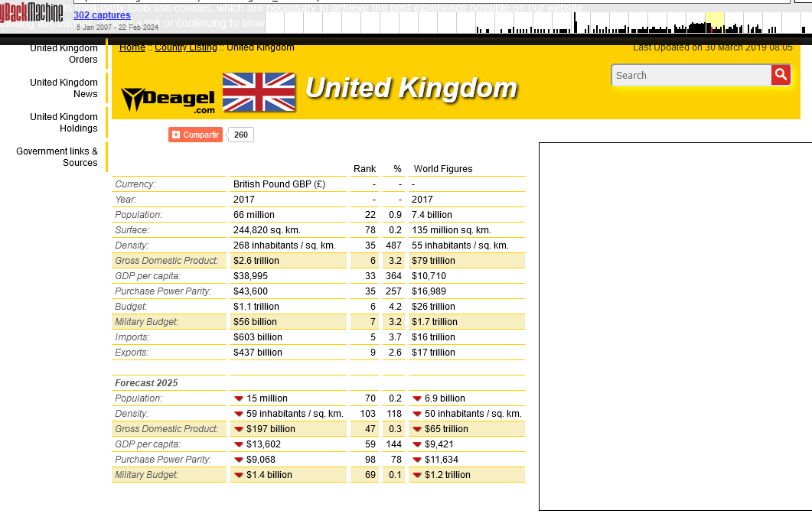
Task: Click the '66 million' population value
Action: click(x=254, y=215)
